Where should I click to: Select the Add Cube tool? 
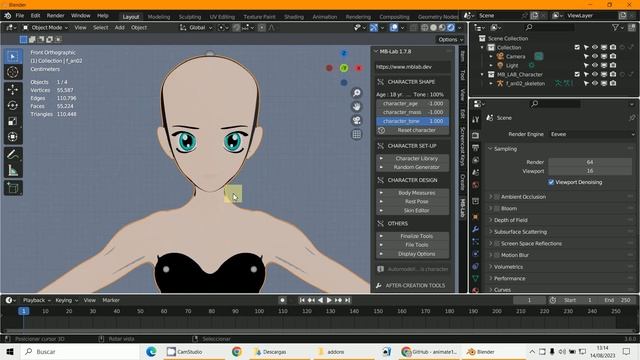click(13, 188)
